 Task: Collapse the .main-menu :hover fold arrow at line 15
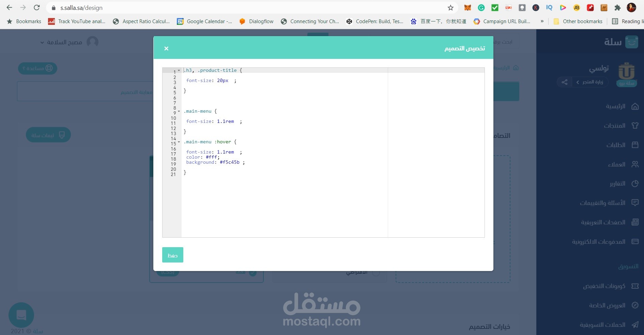(x=179, y=142)
